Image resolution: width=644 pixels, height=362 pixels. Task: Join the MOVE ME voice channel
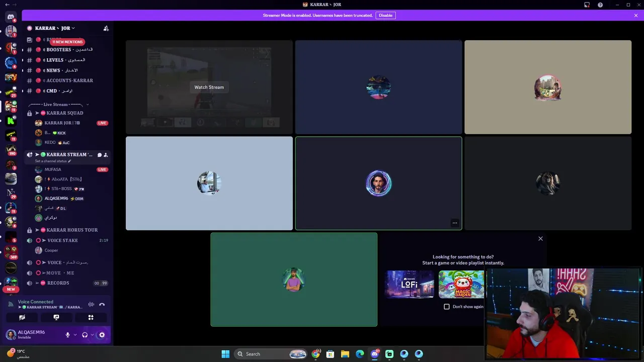[x=67, y=273]
